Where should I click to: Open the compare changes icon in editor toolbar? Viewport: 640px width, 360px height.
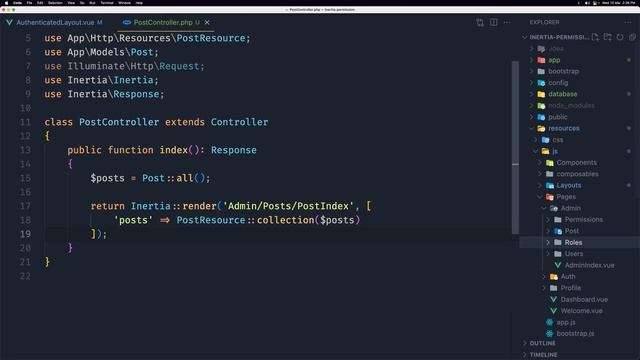tap(480, 22)
